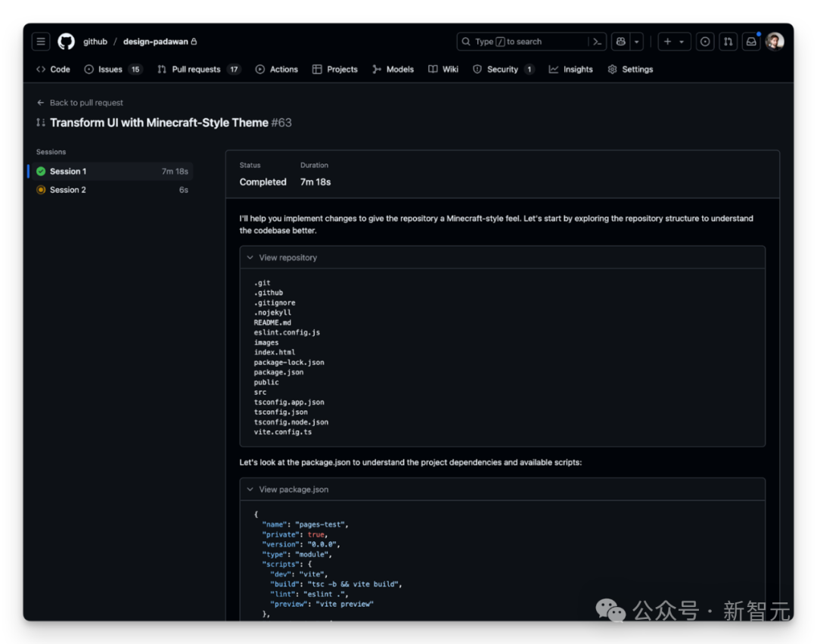Open user profile avatar menu
The image size is (817, 644).
(775, 42)
